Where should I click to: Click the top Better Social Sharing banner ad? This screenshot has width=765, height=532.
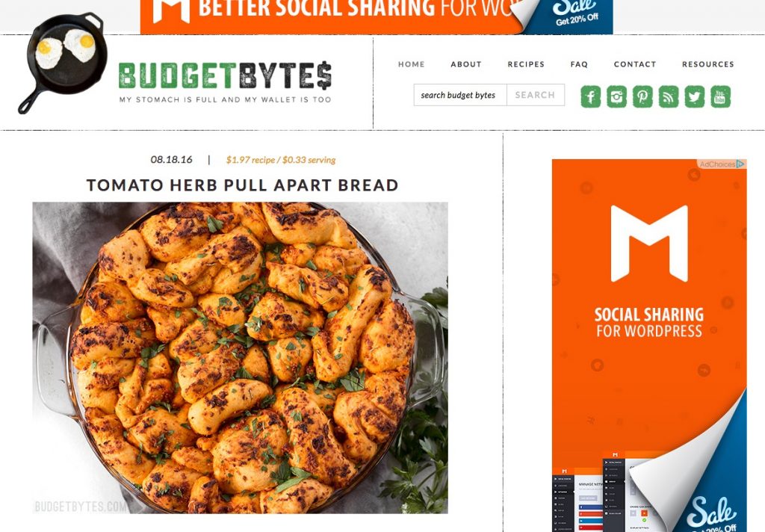pos(377,17)
